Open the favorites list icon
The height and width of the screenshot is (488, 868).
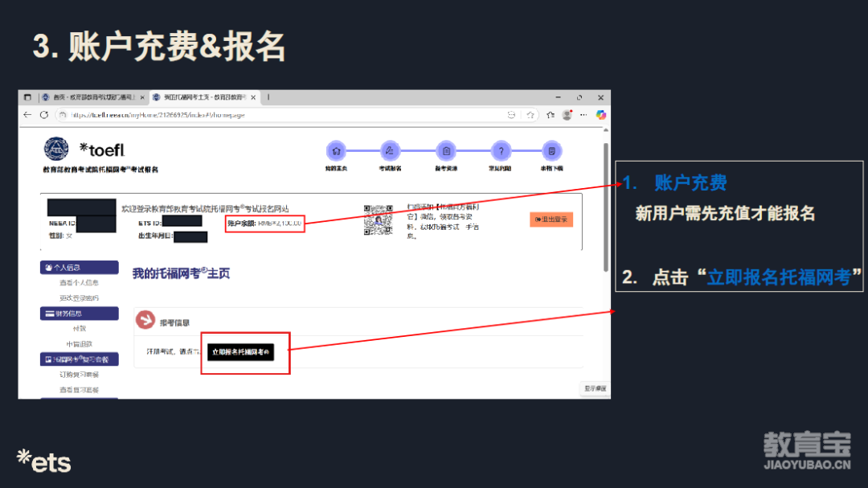coord(551,115)
